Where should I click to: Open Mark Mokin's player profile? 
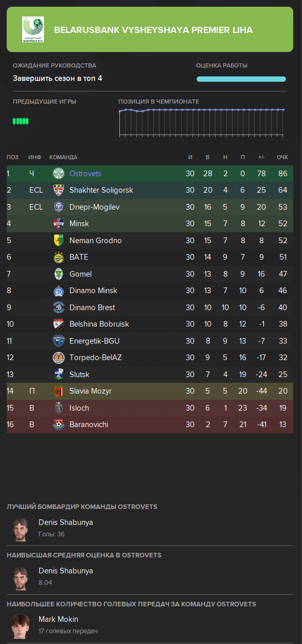click(x=58, y=619)
